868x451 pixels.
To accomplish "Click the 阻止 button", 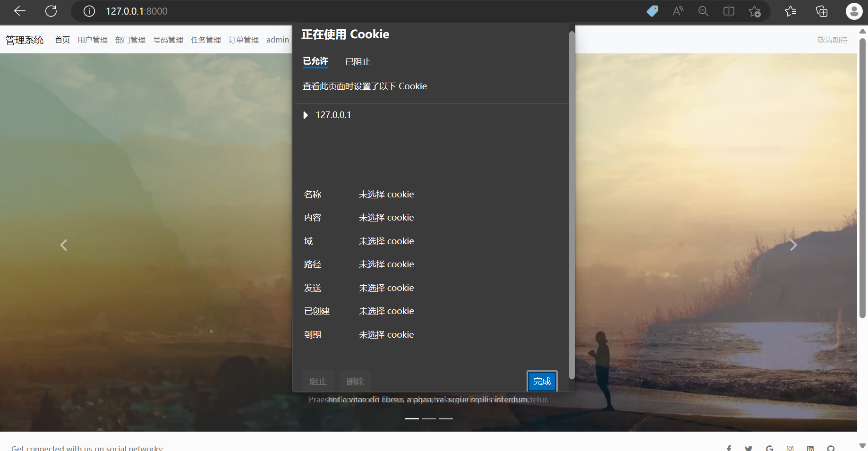I will pyautogui.click(x=318, y=381).
